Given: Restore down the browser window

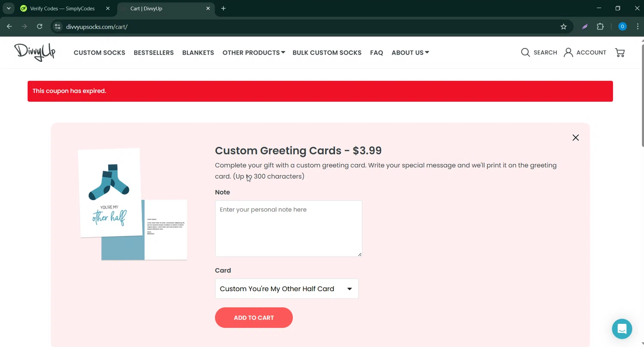Looking at the screenshot, I should 618,8.
